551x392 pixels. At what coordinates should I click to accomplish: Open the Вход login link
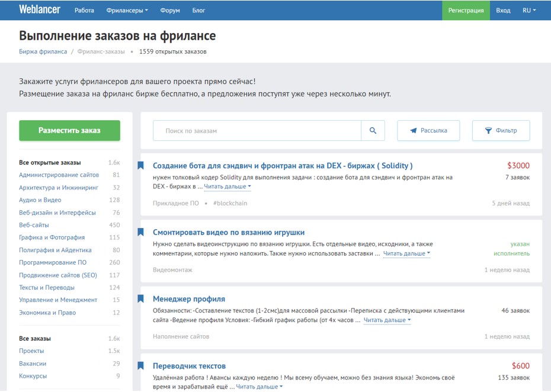coord(503,10)
